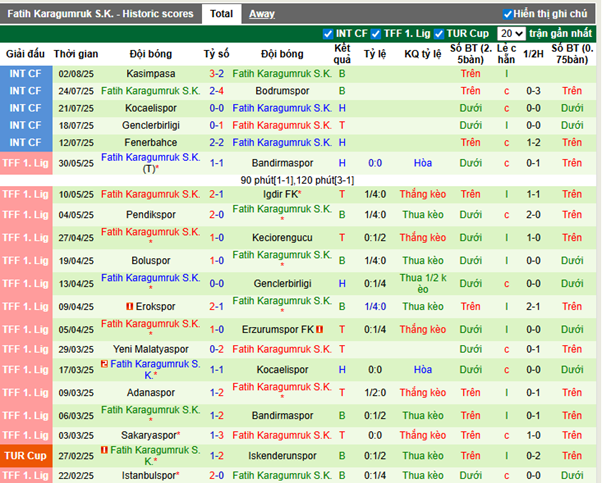Open Bandirmaspor in the 30/05/25 row
The width and height of the screenshot is (602, 483).
click(282, 163)
